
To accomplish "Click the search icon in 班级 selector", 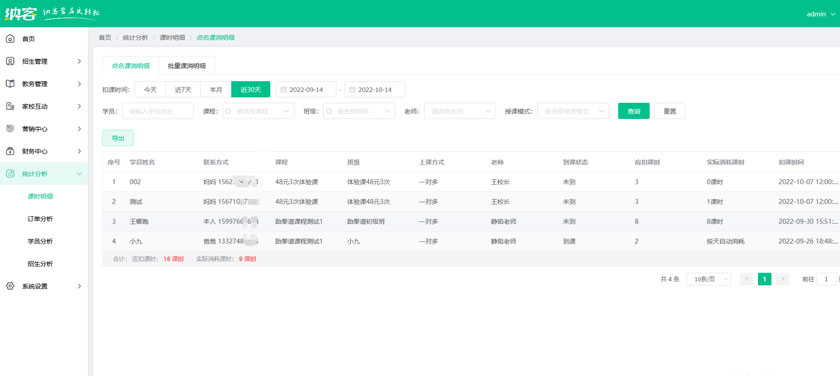I will pos(329,111).
